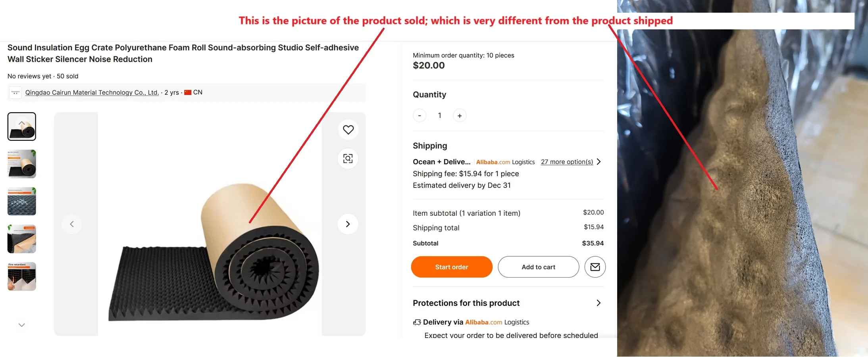Click the quantity number field
This screenshot has width=868, height=357.
(439, 115)
